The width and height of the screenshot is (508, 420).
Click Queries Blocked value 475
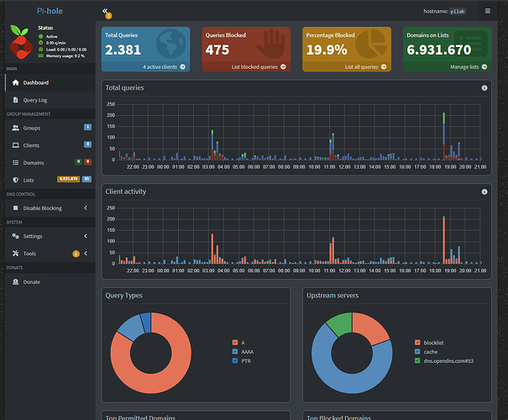click(217, 50)
